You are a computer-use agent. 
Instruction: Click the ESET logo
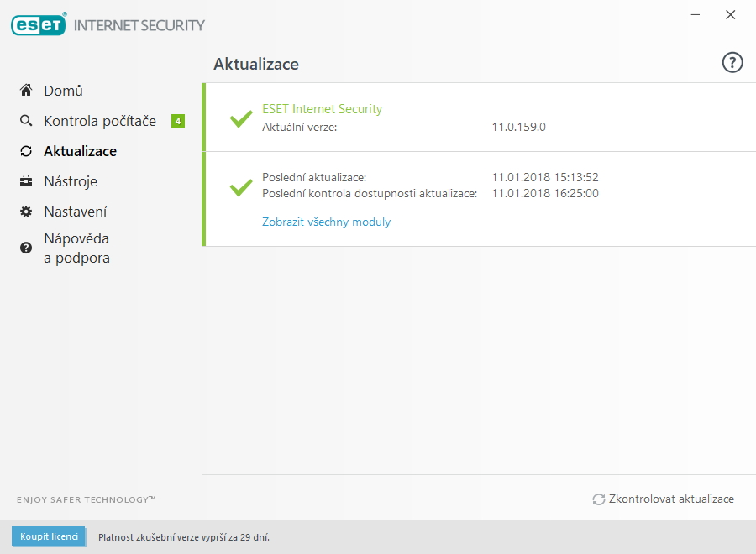coord(39,24)
